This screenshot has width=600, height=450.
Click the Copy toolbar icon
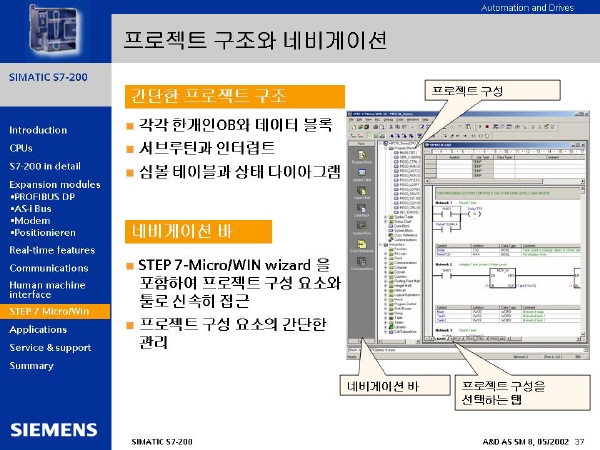398,127
